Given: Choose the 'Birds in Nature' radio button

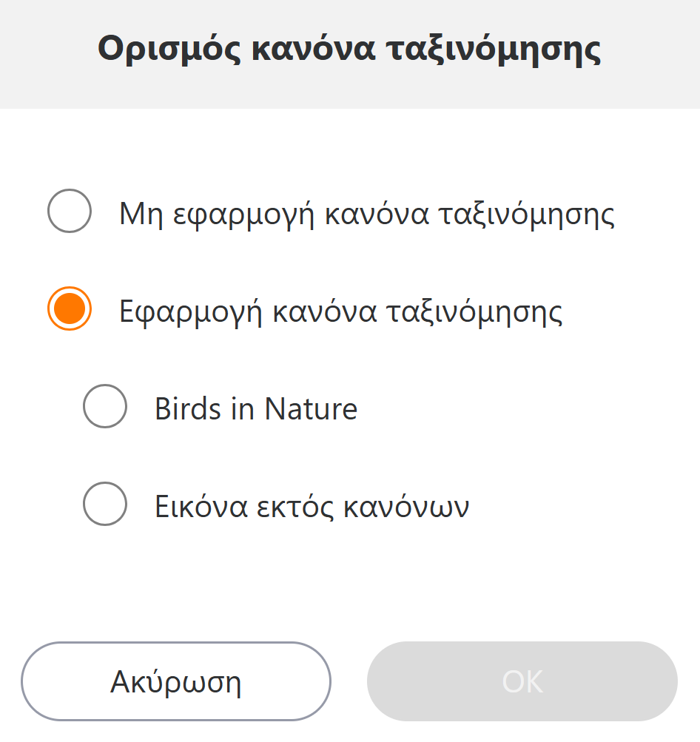Looking at the screenshot, I should tap(105, 406).
